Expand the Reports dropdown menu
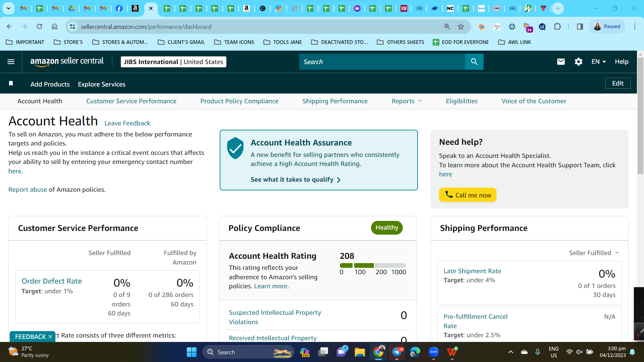This screenshot has height=362, width=644. coord(407,101)
